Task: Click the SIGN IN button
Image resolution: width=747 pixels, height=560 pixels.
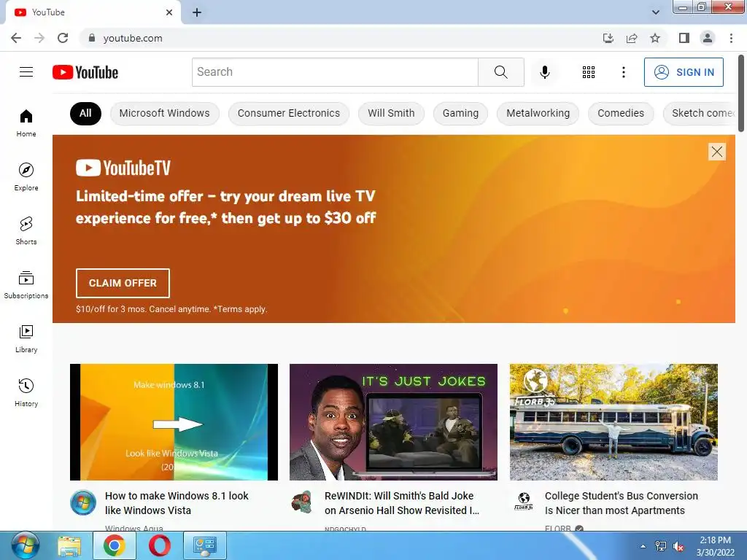Action: (x=684, y=72)
